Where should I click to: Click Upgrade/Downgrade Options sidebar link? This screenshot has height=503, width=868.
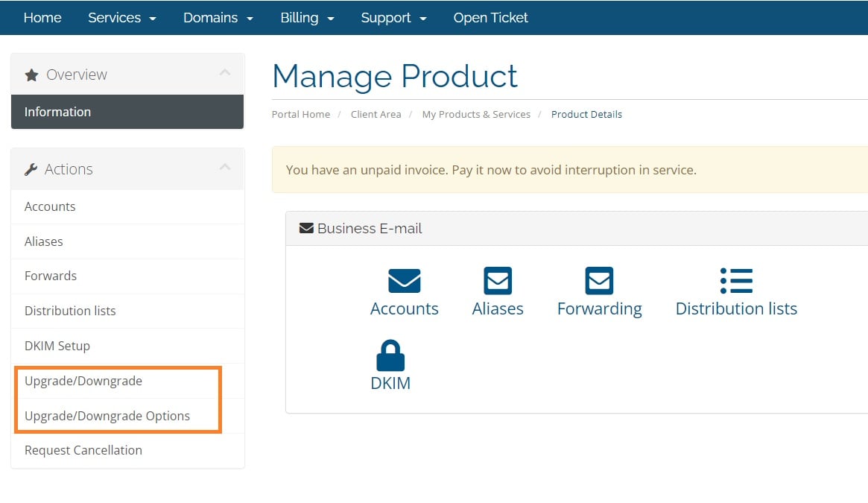[107, 416]
